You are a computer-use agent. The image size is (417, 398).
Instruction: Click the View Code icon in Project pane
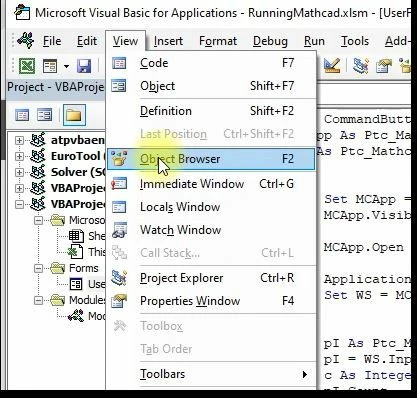tap(22, 115)
